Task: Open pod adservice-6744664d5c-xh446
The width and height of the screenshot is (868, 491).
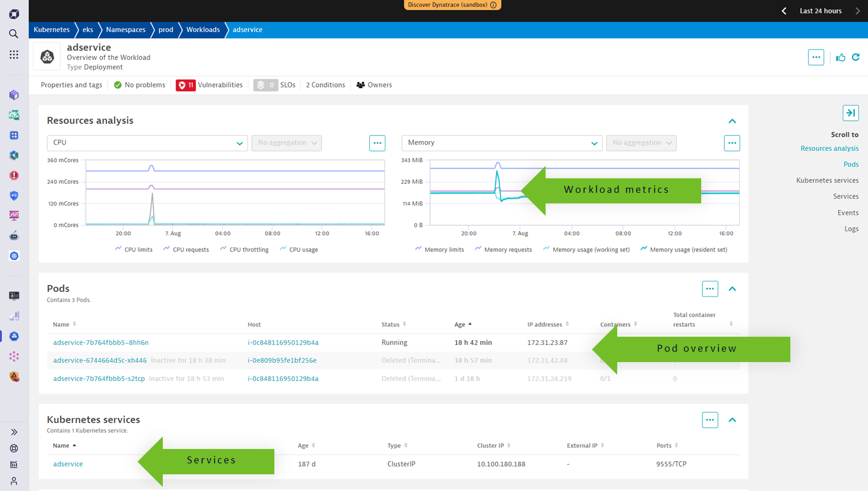Action: (x=100, y=360)
